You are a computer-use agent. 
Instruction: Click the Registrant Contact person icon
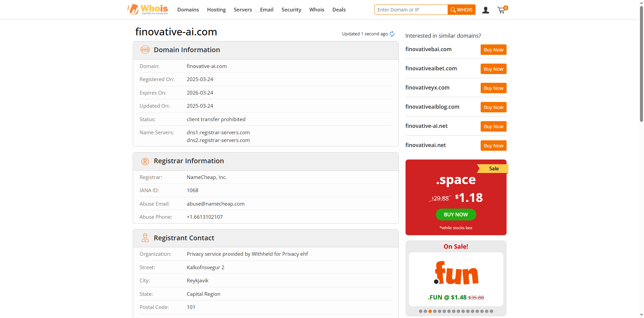pos(145,238)
